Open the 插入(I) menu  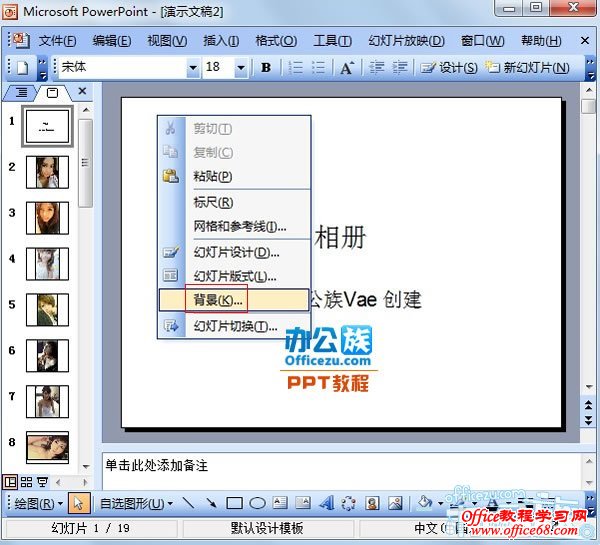click(221, 41)
